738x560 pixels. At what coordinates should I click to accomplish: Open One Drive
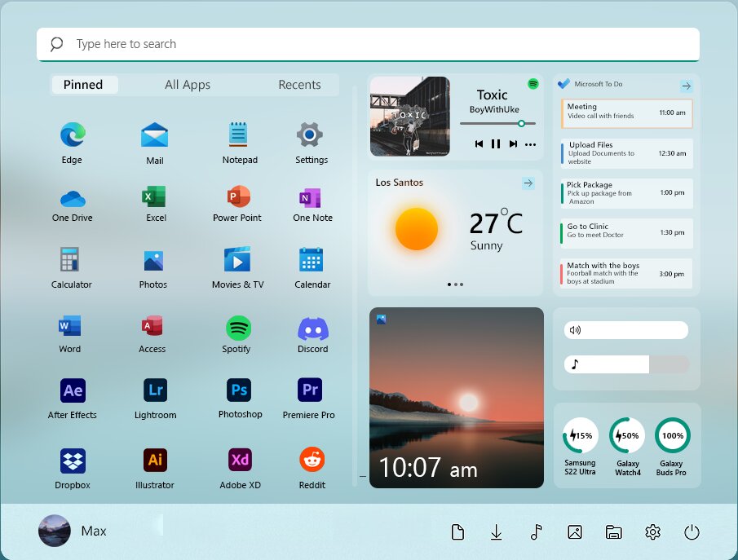pos(73,199)
